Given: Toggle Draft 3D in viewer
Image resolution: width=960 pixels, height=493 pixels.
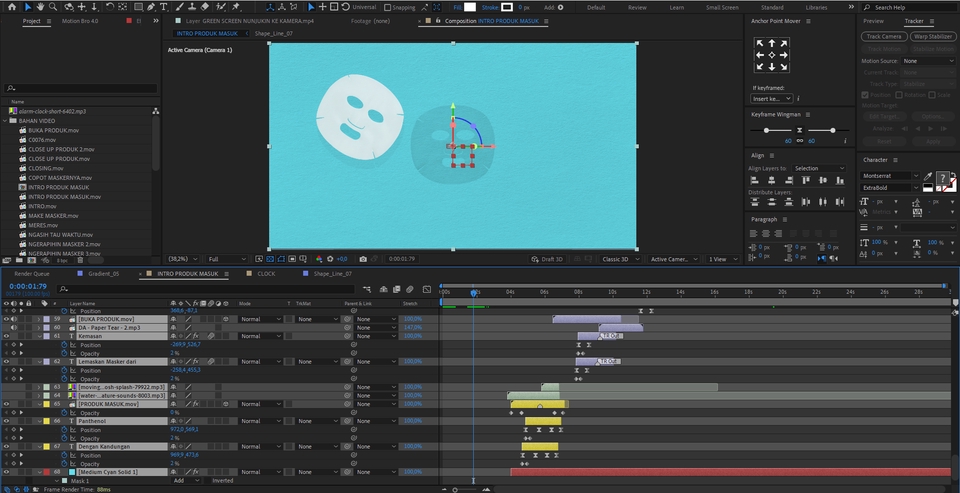Looking at the screenshot, I should (547, 259).
